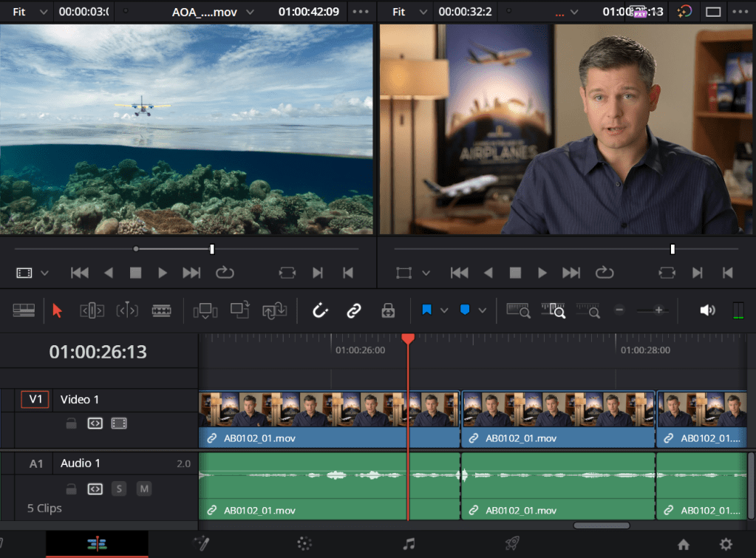This screenshot has height=558, width=756.
Task: Click the Replace clip toolbar icon
Action: [273, 311]
